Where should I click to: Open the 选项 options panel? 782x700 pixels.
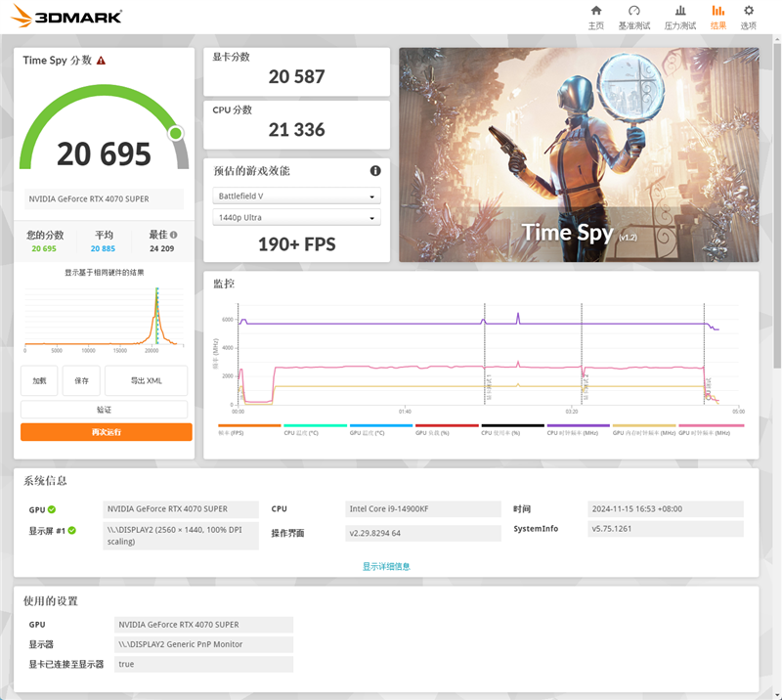(x=749, y=16)
